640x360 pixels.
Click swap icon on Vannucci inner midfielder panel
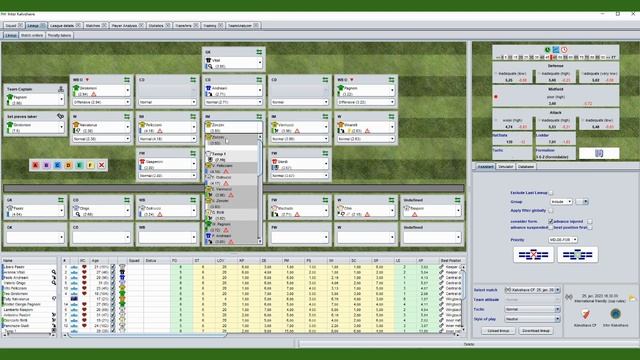pos(325,116)
